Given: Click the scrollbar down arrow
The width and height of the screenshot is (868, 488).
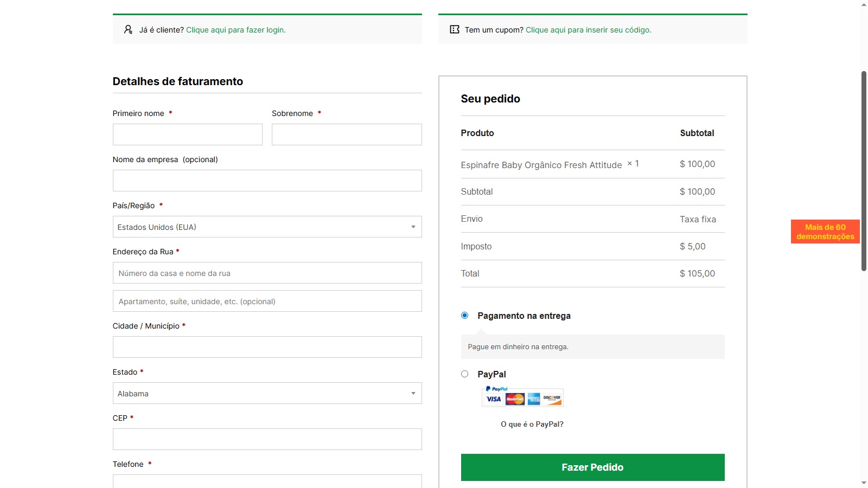Looking at the screenshot, I should coord(864,483).
